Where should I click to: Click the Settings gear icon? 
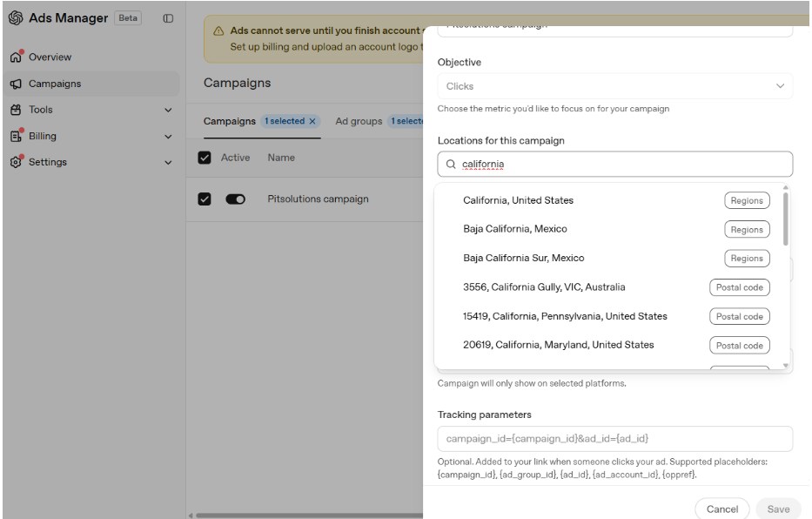click(16, 162)
